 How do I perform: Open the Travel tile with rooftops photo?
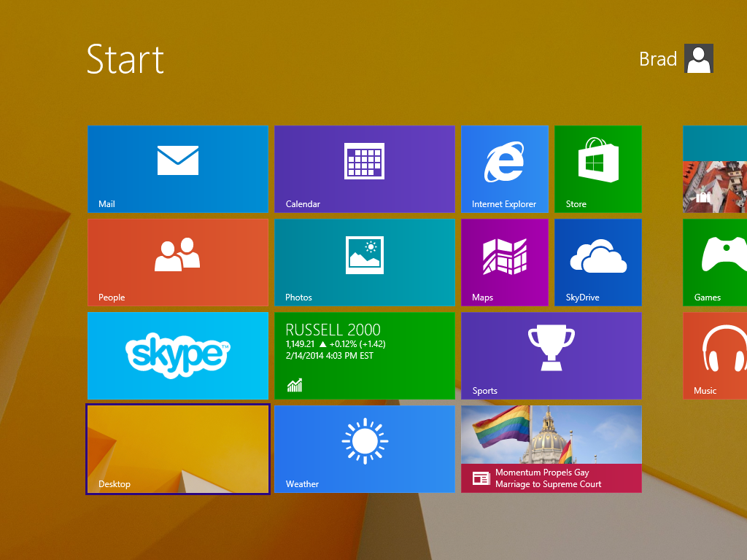tap(715, 169)
